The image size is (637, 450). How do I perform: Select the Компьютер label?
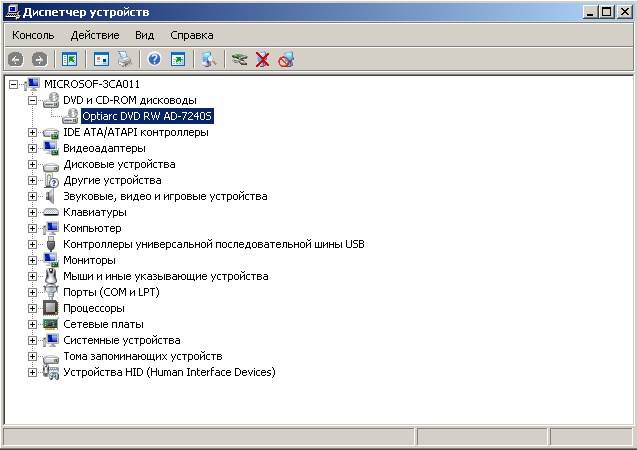pyautogui.click(x=92, y=228)
